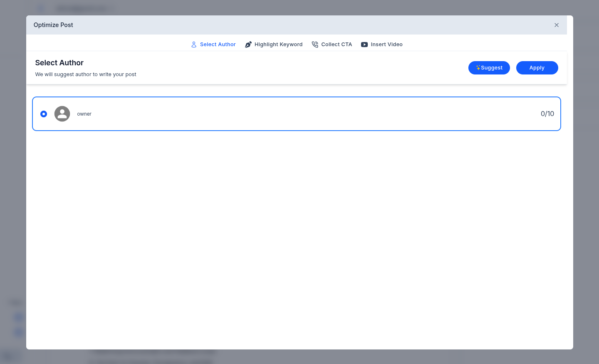Open the Highlight Keyword tab
The height and width of the screenshot is (364, 599).
point(278,45)
